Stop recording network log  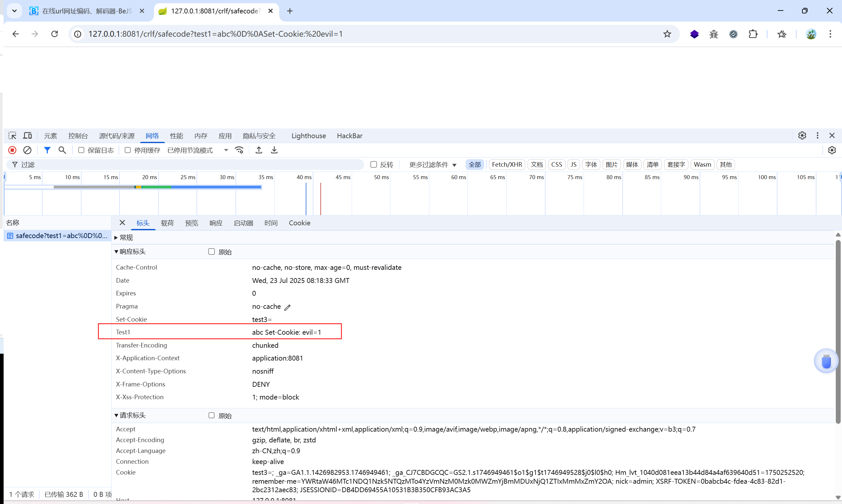(12, 150)
